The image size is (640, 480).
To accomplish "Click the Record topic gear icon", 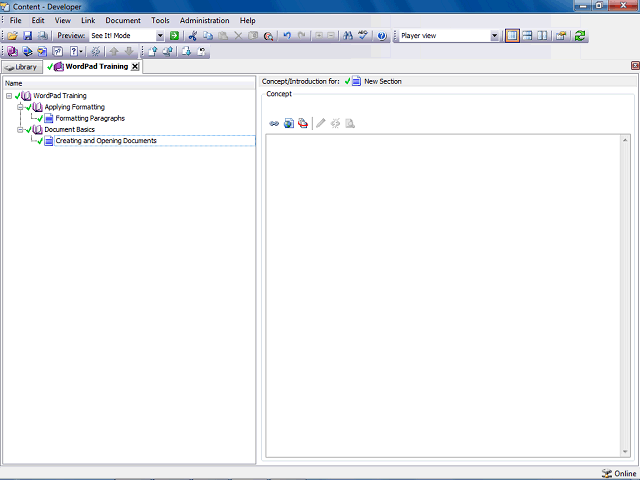I will coord(96,51).
